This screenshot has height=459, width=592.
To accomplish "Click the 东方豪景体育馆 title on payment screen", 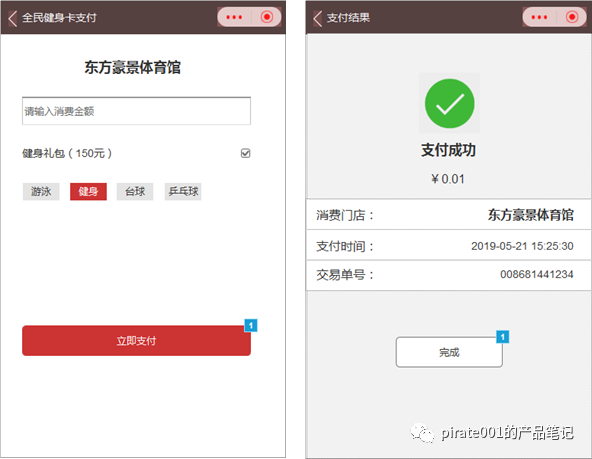I will pyautogui.click(x=133, y=68).
